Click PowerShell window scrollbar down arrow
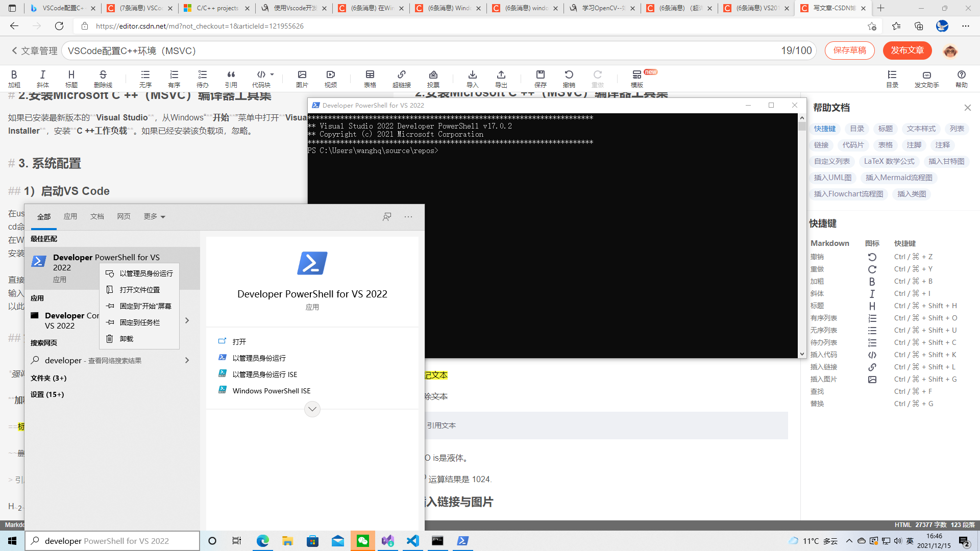The height and width of the screenshot is (551, 980). click(x=802, y=354)
